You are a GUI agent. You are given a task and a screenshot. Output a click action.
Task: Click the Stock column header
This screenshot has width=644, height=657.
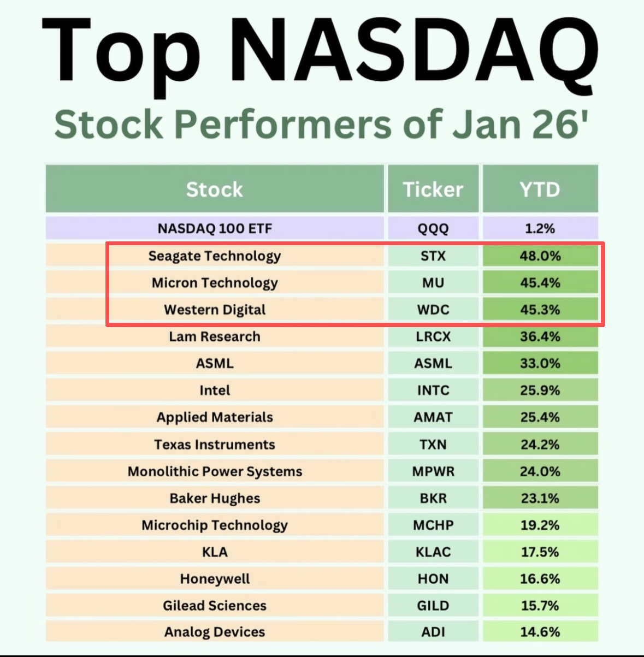215,189
